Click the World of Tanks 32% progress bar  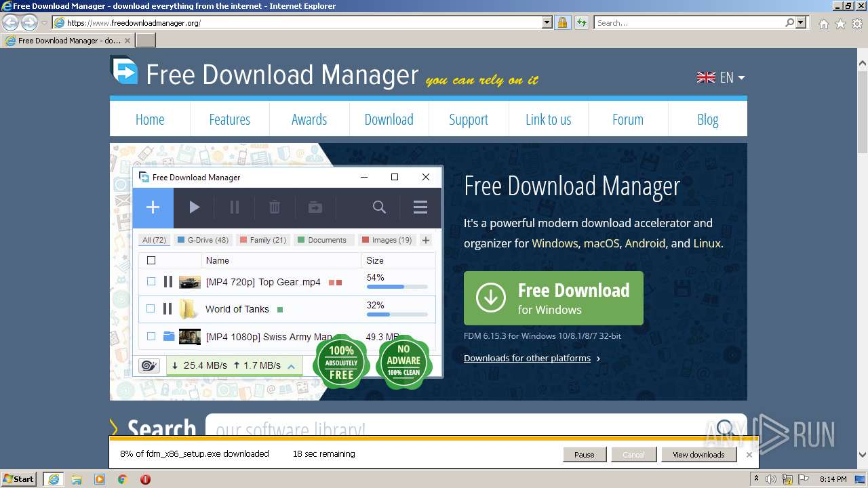tap(399, 314)
